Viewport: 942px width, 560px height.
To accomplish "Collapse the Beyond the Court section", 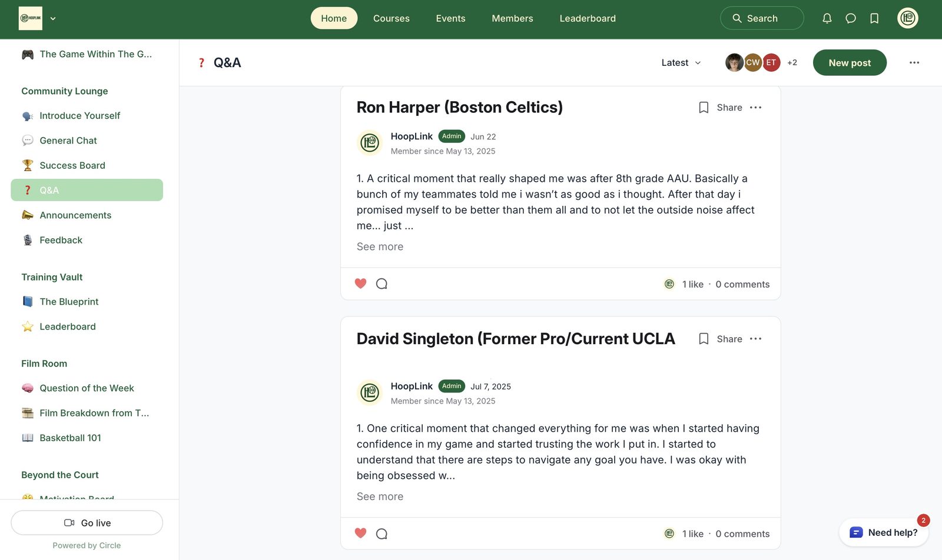I will coord(60,475).
